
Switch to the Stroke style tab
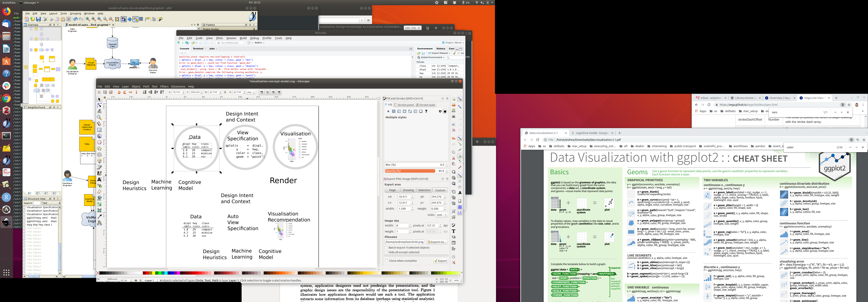coord(425,105)
